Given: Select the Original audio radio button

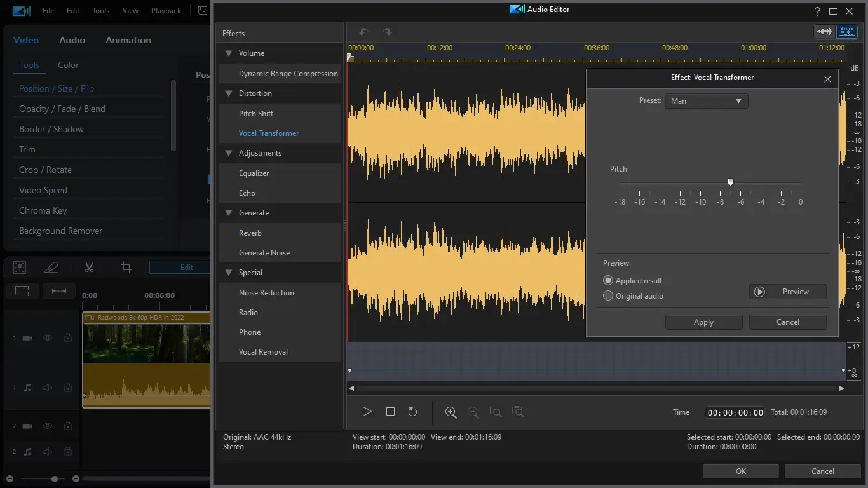Looking at the screenshot, I should [x=608, y=295].
